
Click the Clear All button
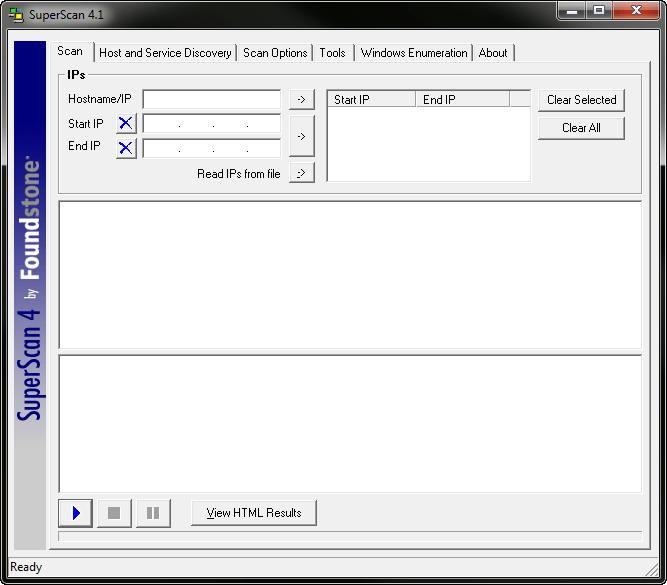(x=581, y=128)
